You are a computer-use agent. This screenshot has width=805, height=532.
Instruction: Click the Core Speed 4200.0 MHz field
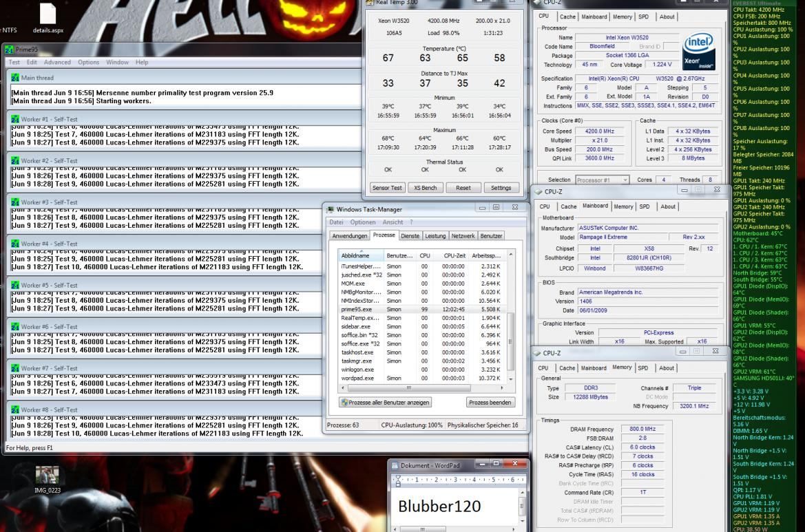[600, 131]
